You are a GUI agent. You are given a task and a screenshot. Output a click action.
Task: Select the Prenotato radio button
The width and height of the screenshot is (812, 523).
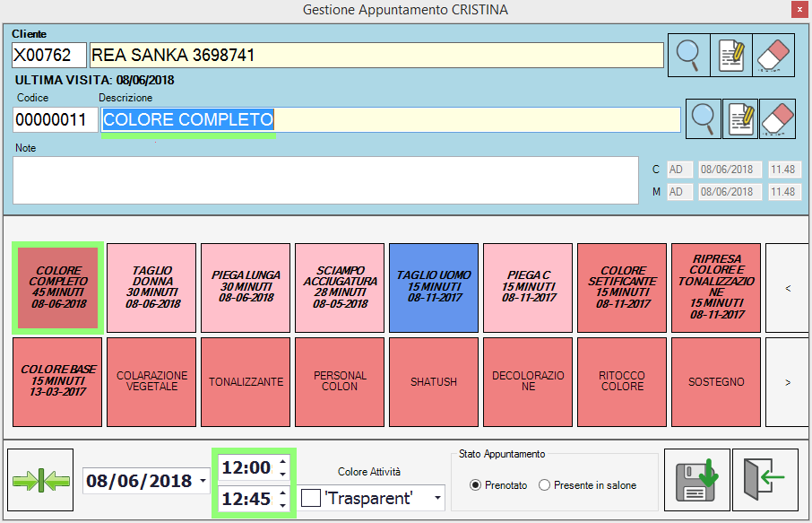click(x=475, y=485)
